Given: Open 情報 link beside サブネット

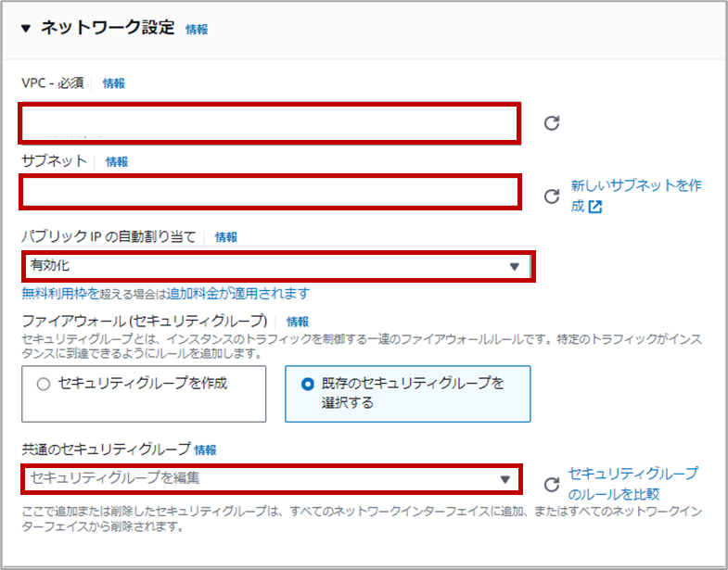Looking at the screenshot, I should (x=117, y=161).
